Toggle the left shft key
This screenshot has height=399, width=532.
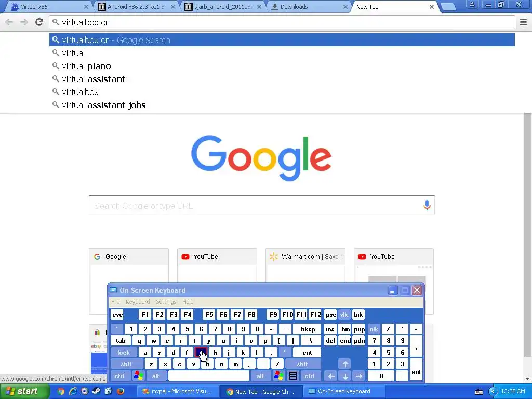pos(126,364)
